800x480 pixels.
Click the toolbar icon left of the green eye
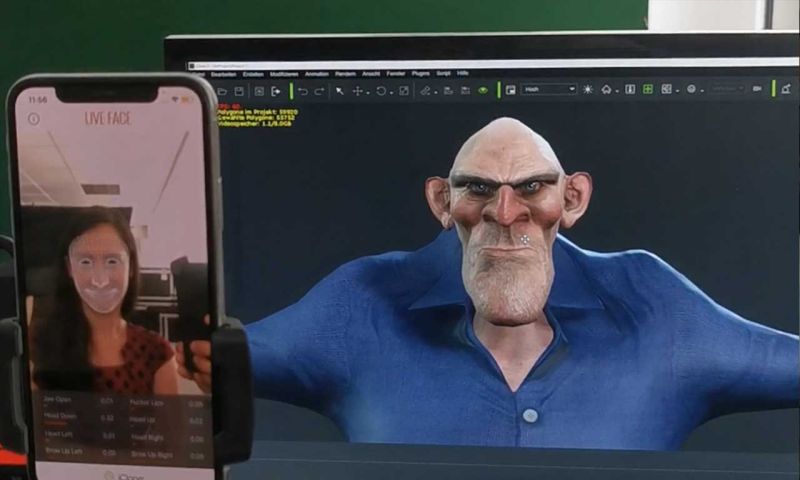click(x=465, y=91)
